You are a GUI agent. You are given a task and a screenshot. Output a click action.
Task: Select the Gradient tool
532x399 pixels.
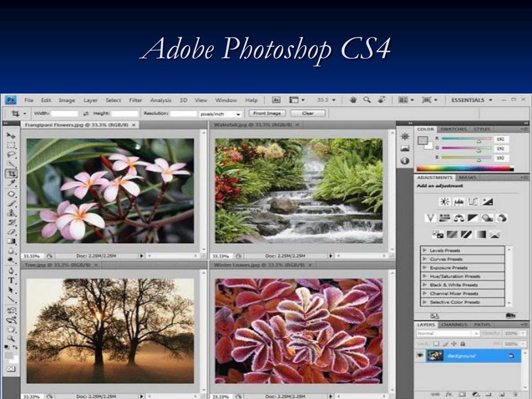(11, 241)
